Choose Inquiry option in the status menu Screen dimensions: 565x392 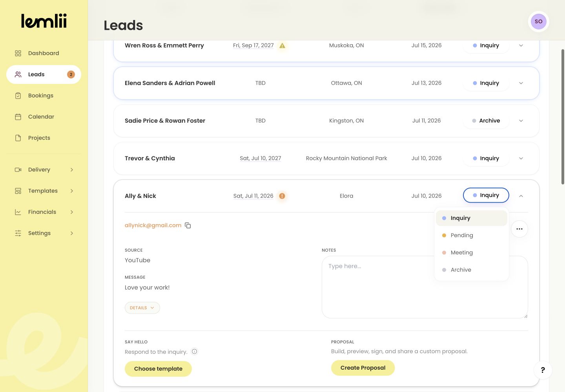point(472,218)
